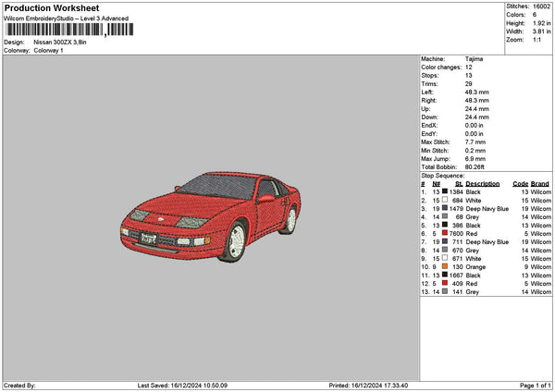Click the 'Brand' column header

[x=540, y=184]
